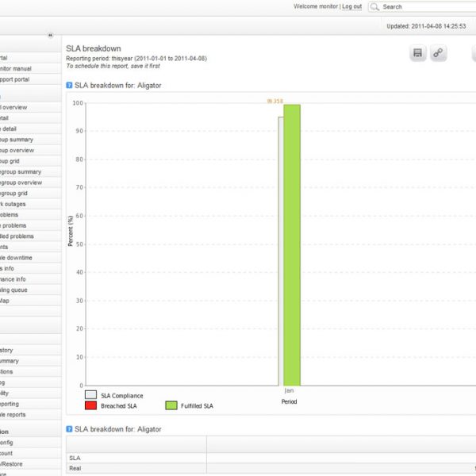Collapse the sidebar with double-arrow icon

tap(51, 35)
